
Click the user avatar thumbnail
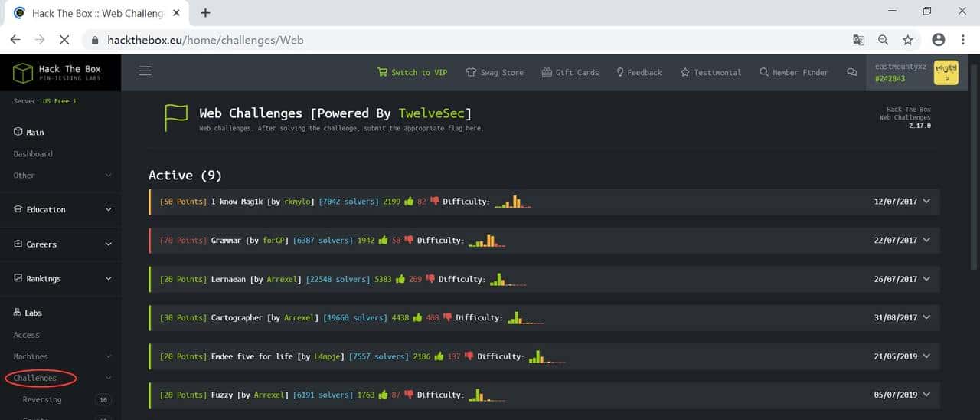(946, 73)
